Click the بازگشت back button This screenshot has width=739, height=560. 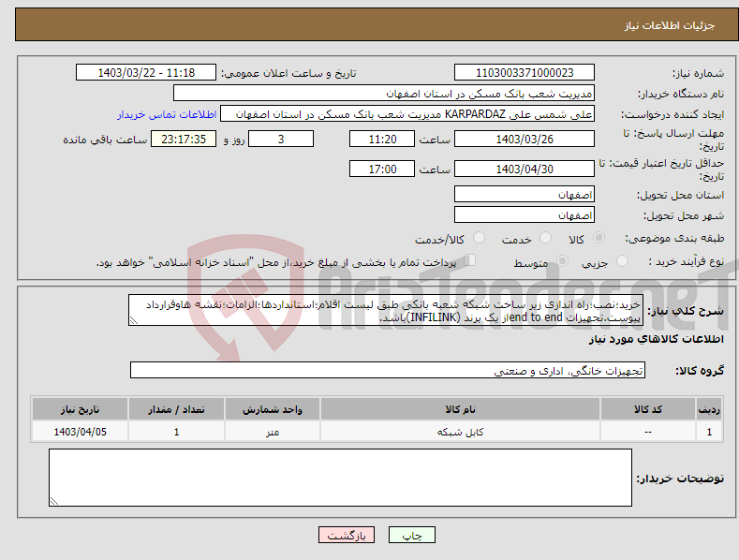click(347, 535)
